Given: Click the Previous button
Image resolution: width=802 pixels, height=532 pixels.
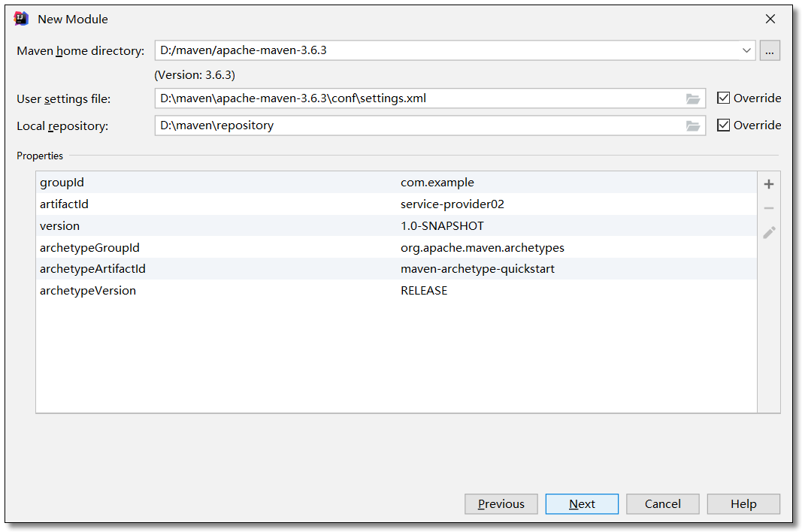Looking at the screenshot, I should (501, 504).
